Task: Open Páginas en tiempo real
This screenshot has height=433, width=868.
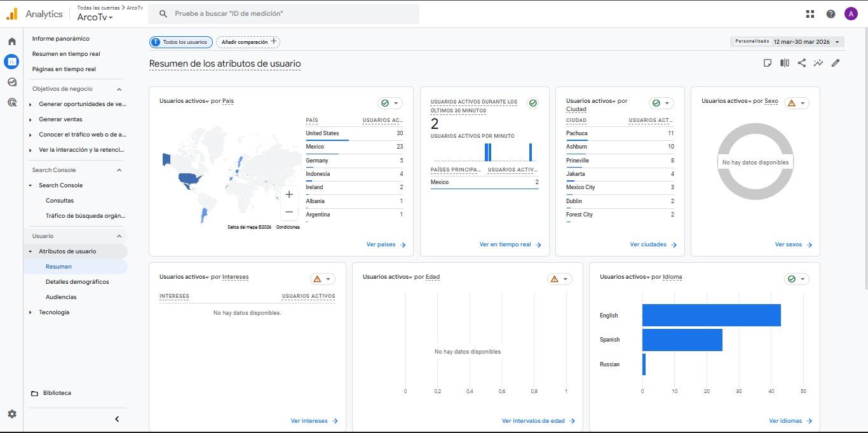Action: tap(64, 69)
